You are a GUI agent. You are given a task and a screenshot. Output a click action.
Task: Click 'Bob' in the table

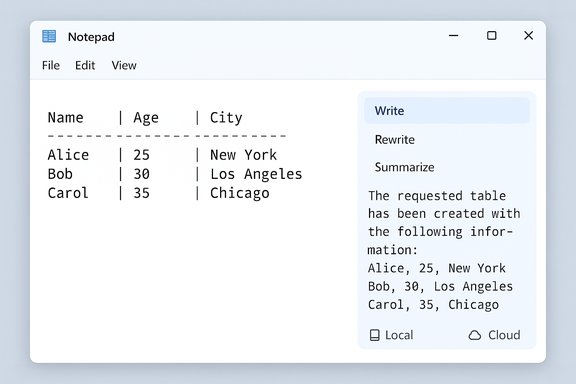(x=60, y=174)
